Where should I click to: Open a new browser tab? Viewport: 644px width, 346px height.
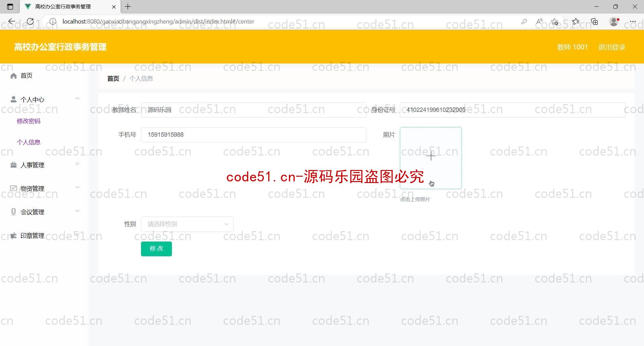pyautogui.click(x=128, y=6)
